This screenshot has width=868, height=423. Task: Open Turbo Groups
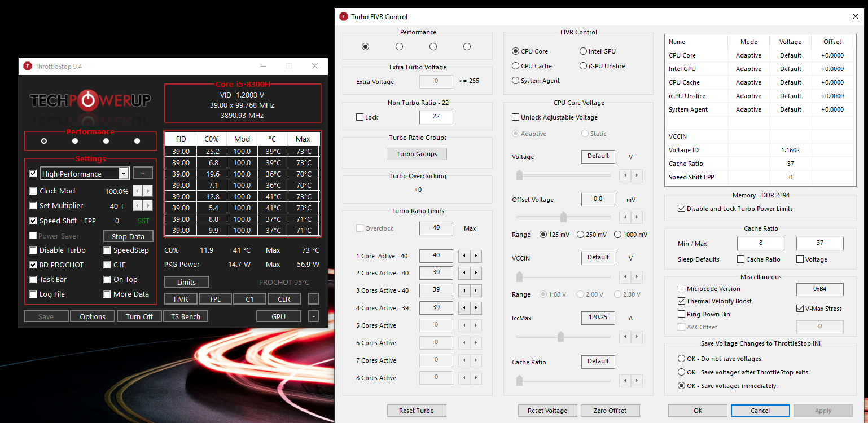(417, 154)
